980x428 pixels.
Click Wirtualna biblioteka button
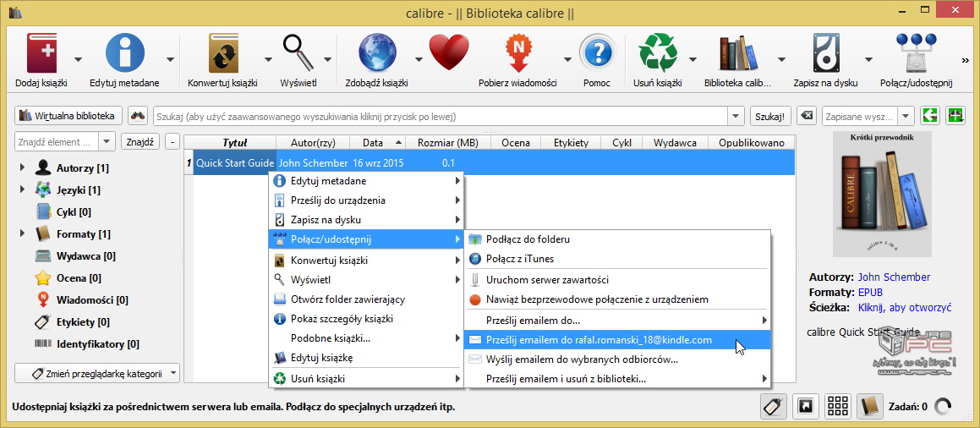pyautogui.click(x=68, y=116)
